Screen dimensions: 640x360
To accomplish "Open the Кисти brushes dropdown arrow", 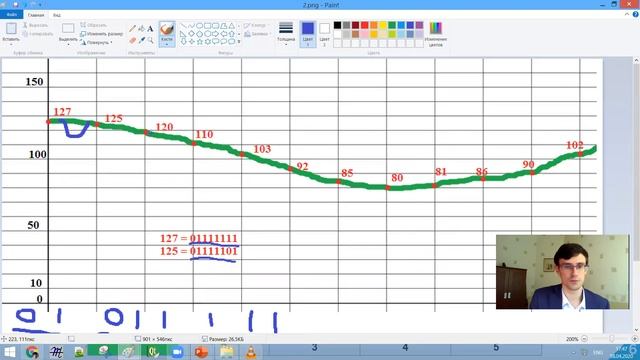I will (167, 44).
